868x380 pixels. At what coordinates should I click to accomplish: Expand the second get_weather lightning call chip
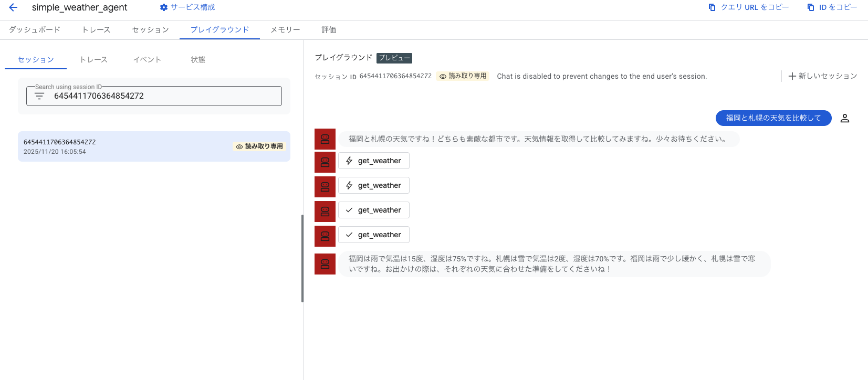[373, 186]
